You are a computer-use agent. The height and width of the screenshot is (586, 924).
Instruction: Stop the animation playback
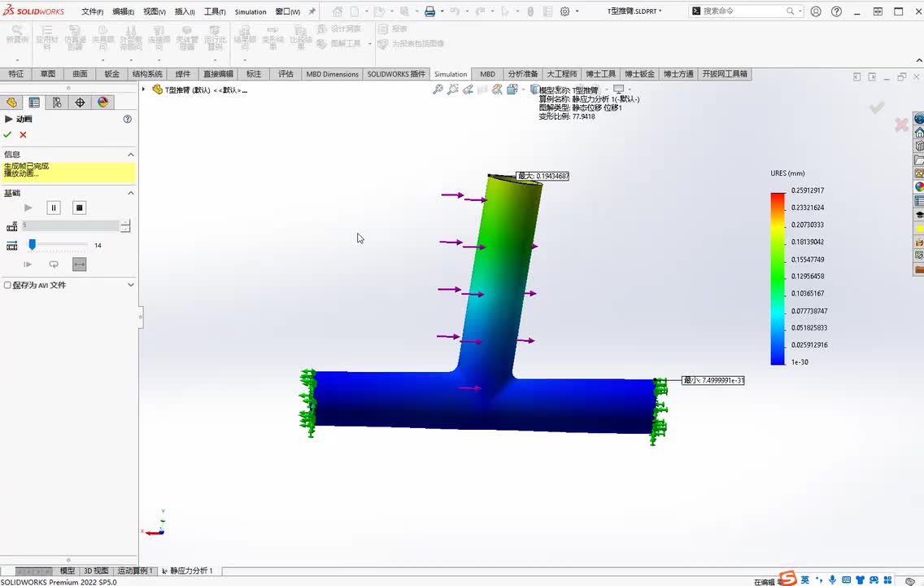[80, 208]
